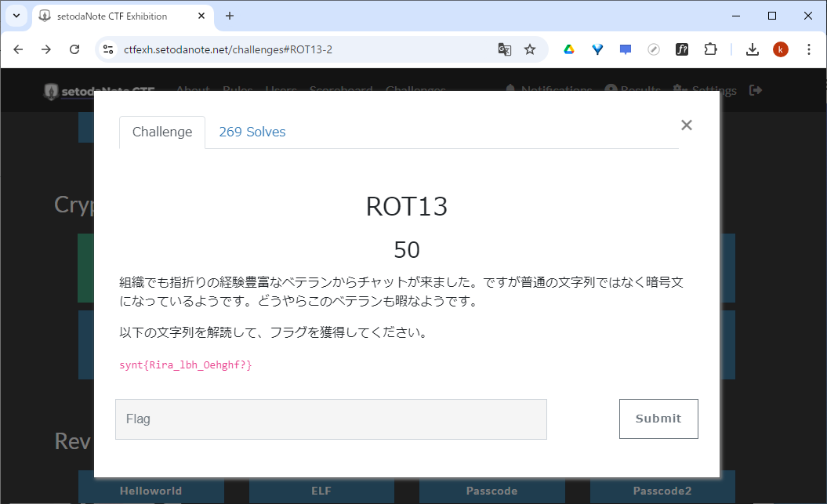This screenshot has width=827, height=504.
Task: View the 269 Solves tab
Action: (x=252, y=132)
